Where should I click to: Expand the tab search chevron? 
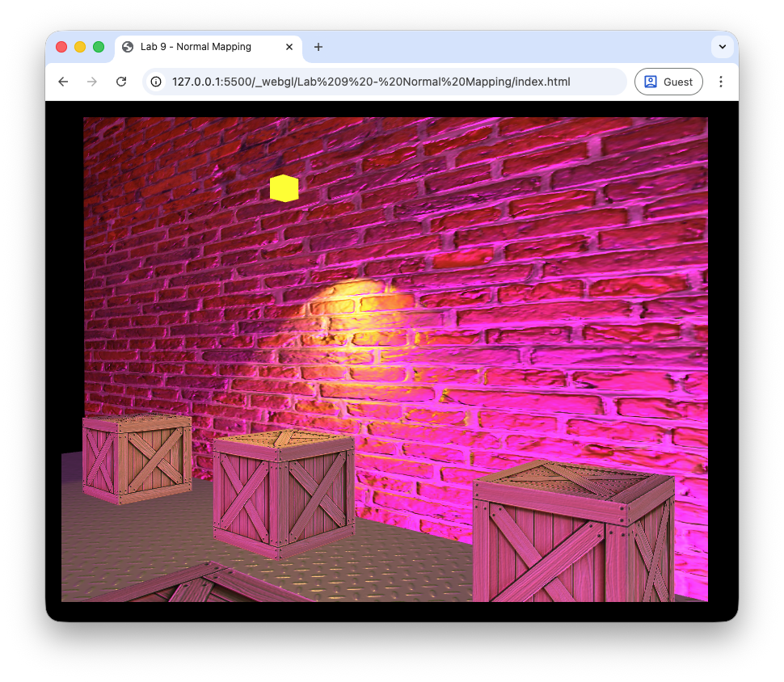pos(722,47)
